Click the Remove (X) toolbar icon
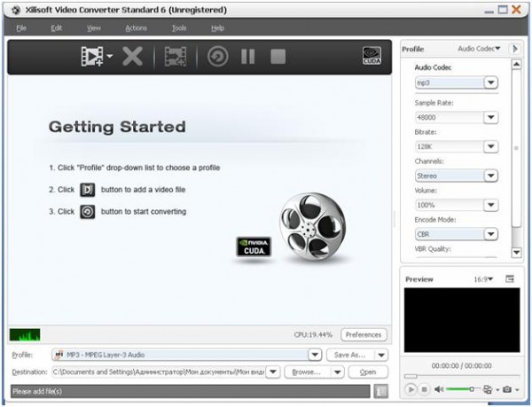Screen dimensions: 532x407 [132, 56]
